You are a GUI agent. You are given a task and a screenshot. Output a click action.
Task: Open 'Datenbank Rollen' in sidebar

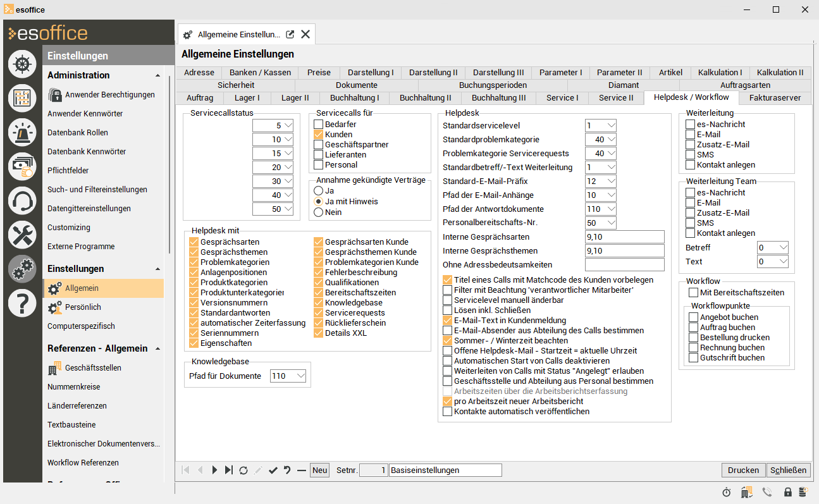click(x=78, y=133)
